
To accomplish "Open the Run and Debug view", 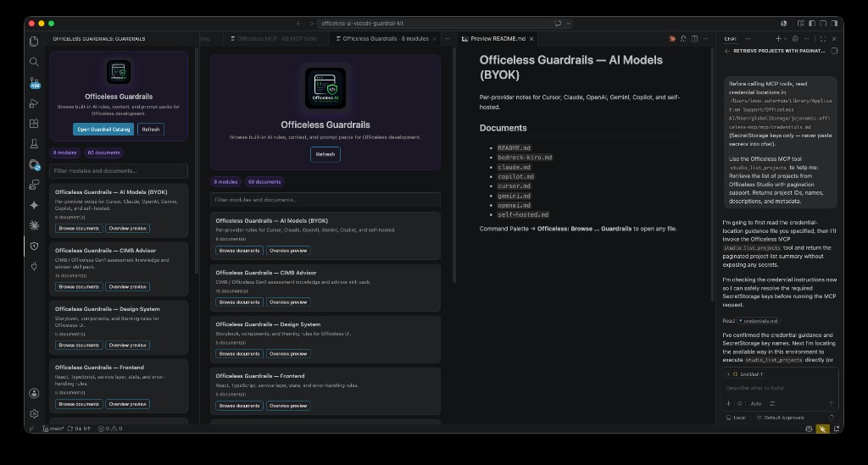I will (34, 103).
